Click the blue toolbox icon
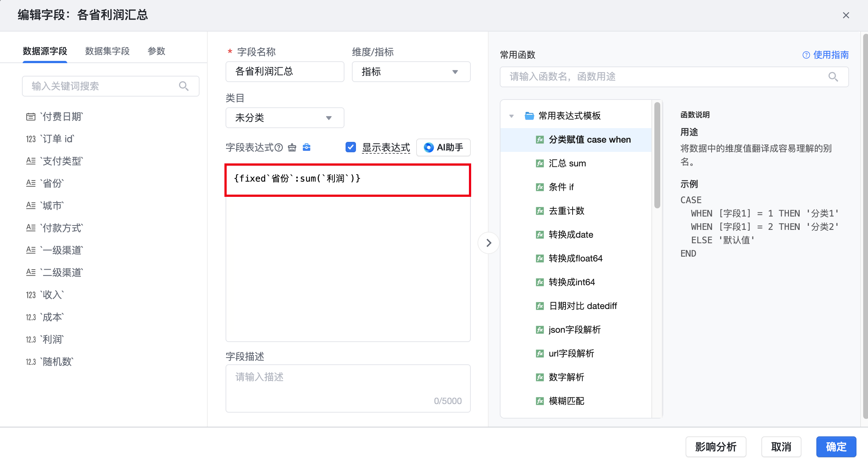This screenshot has height=462, width=868. [x=307, y=147]
